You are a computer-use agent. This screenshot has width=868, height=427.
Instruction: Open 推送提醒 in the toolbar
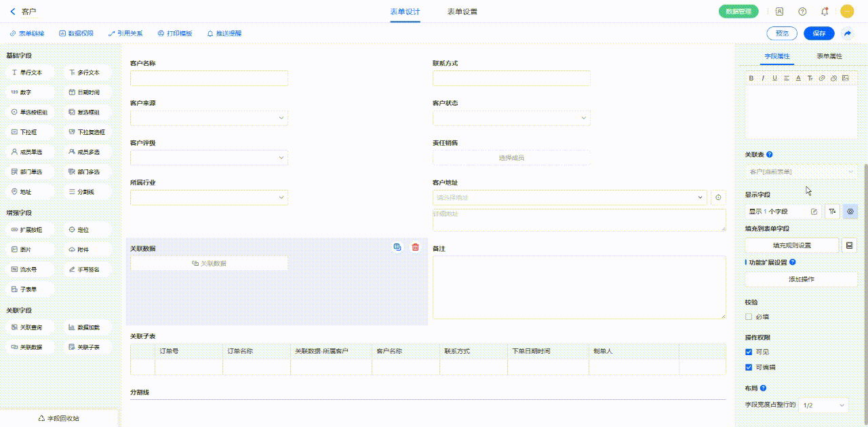tap(224, 33)
